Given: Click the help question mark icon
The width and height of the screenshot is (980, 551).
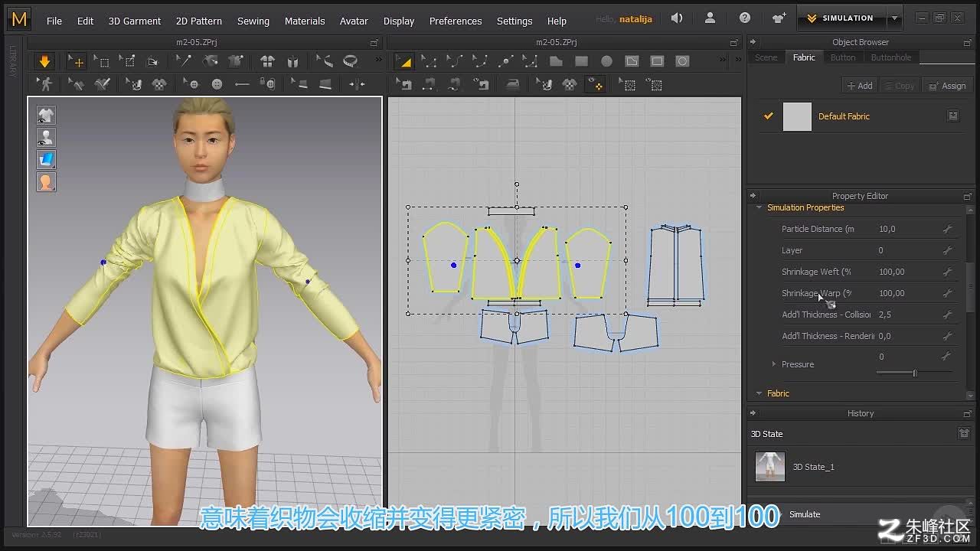Looking at the screenshot, I should click(x=745, y=18).
